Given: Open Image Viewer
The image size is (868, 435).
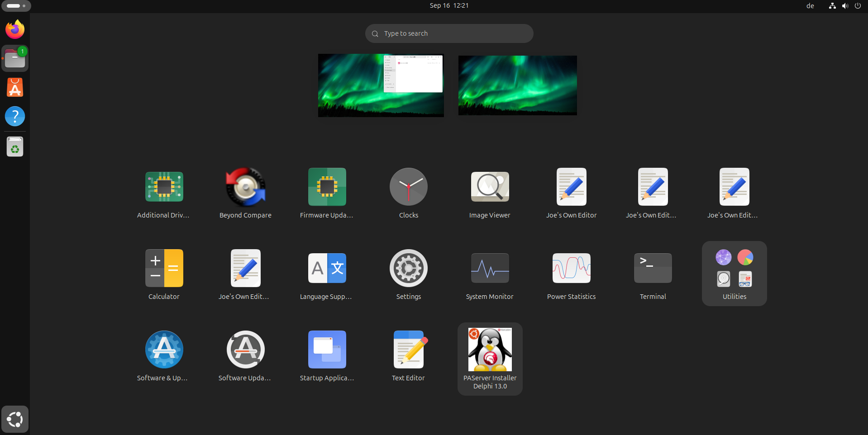Looking at the screenshot, I should coord(490,187).
